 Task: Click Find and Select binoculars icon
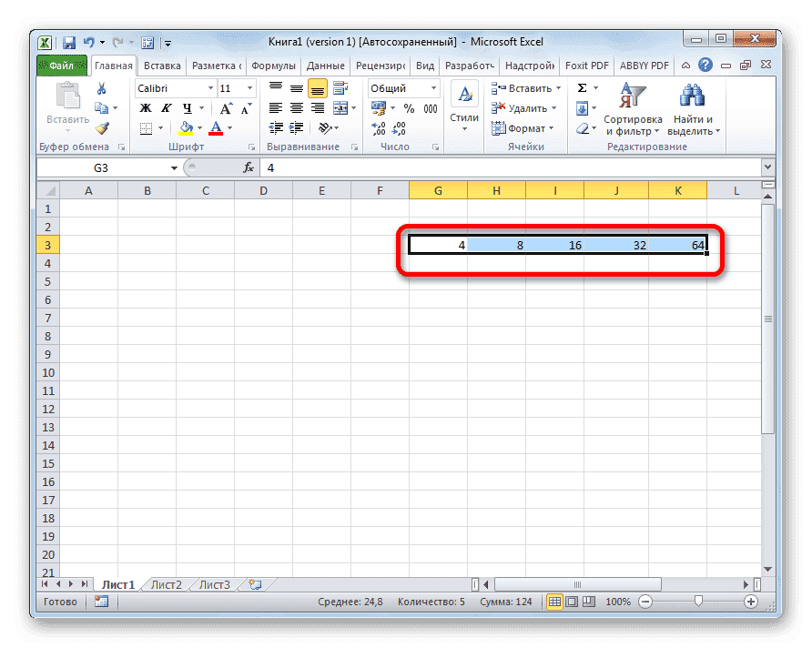coord(690,96)
